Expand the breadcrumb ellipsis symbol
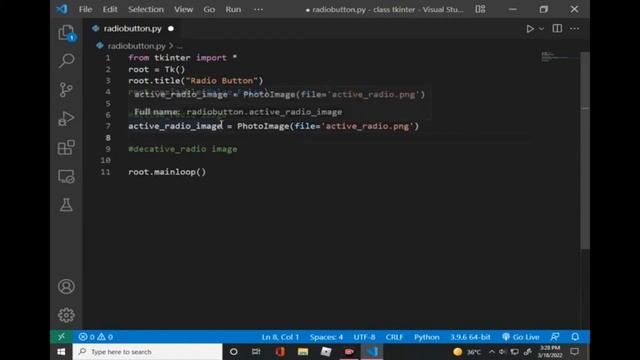The height and width of the screenshot is (360, 640). click(x=180, y=46)
